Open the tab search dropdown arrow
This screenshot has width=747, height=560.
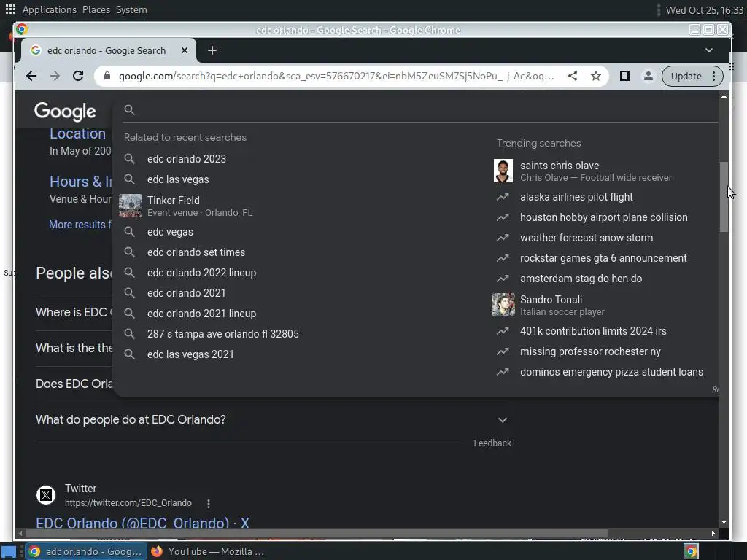[x=709, y=50]
